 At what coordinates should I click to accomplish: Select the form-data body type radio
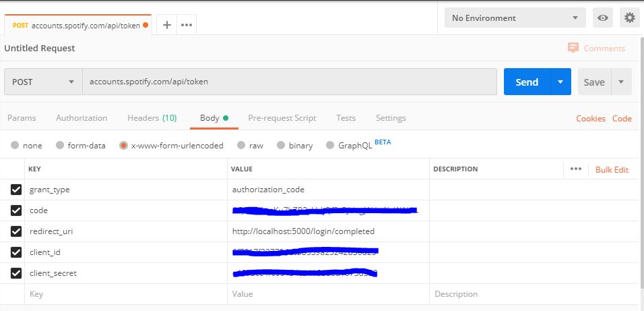click(60, 145)
